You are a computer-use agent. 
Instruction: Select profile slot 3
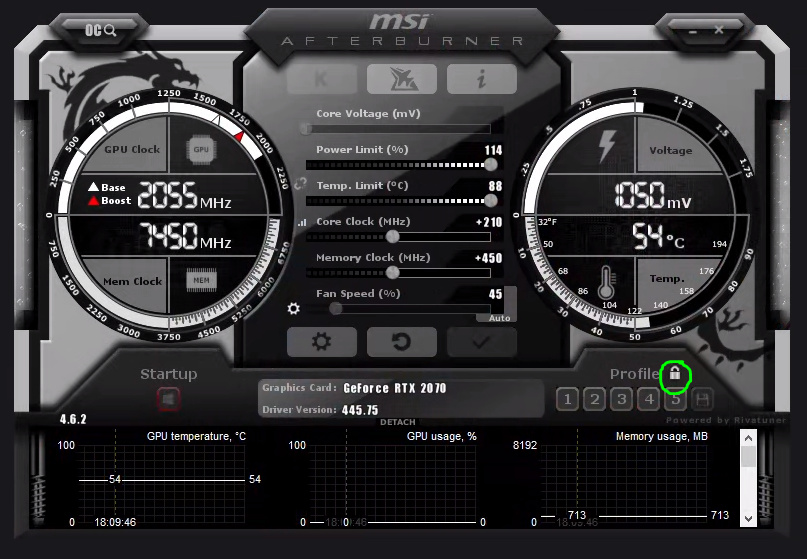(x=622, y=399)
